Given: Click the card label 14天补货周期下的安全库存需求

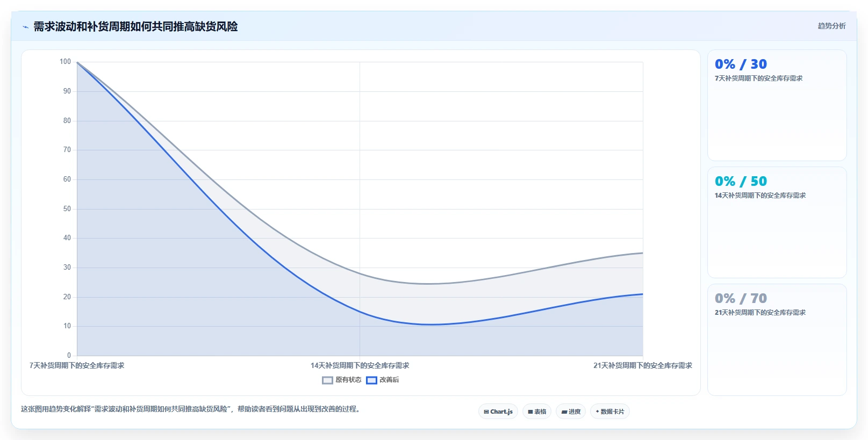Looking at the screenshot, I should (x=760, y=196).
